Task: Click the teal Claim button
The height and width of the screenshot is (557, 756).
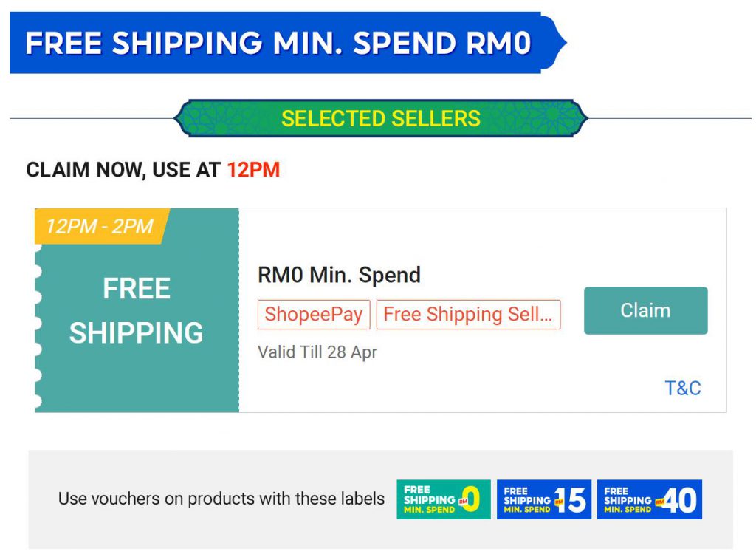Action: pos(645,310)
